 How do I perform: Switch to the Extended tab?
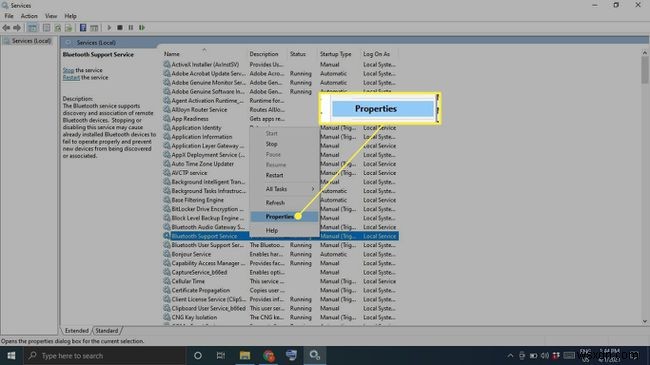pos(77,331)
